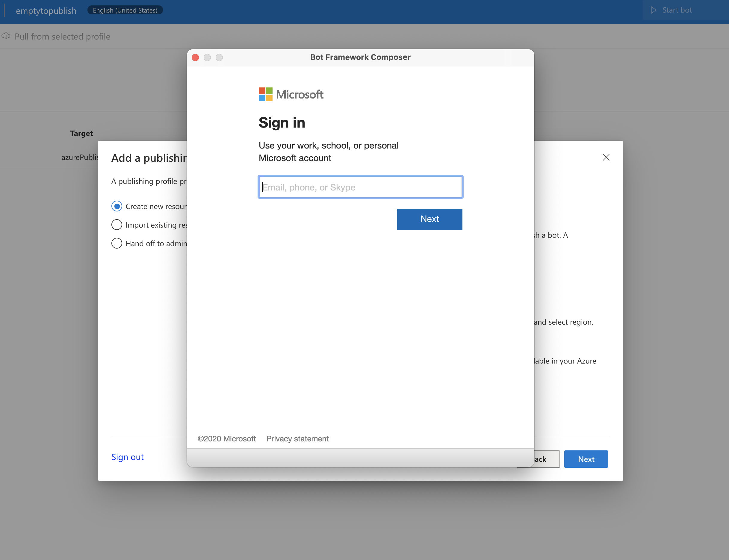
Task: Select Import existing resources radio option
Action: click(117, 225)
